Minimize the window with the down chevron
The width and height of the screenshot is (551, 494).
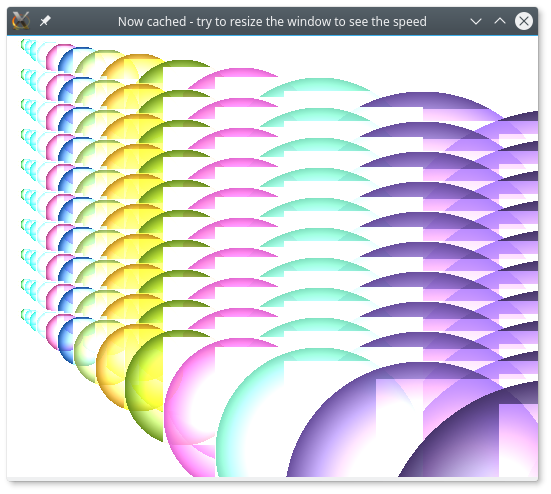click(x=476, y=21)
